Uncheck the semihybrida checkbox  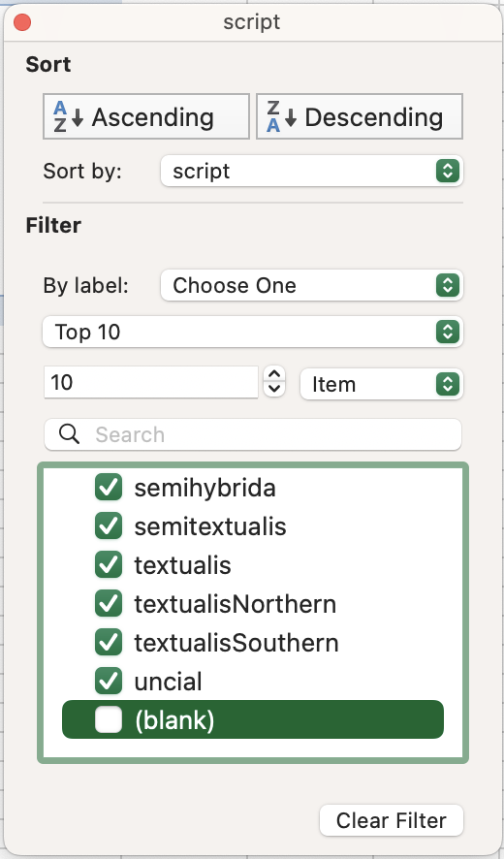pyautogui.click(x=109, y=488)
